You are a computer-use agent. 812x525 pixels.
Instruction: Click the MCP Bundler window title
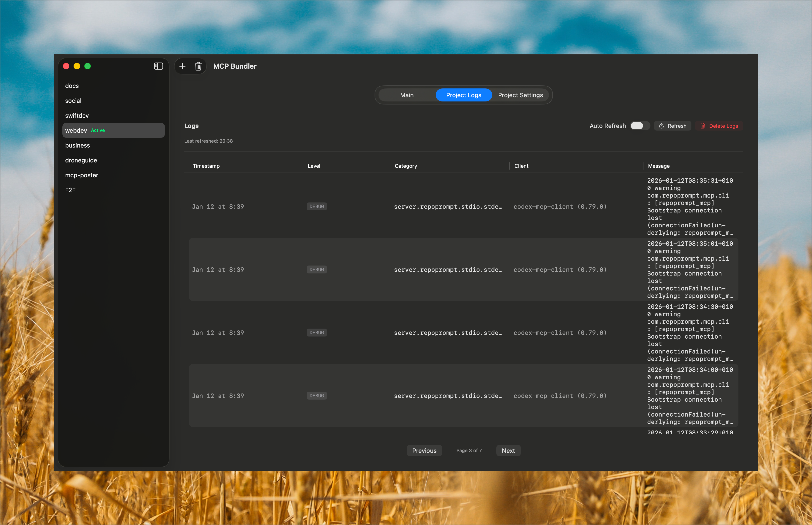(235, 66)
